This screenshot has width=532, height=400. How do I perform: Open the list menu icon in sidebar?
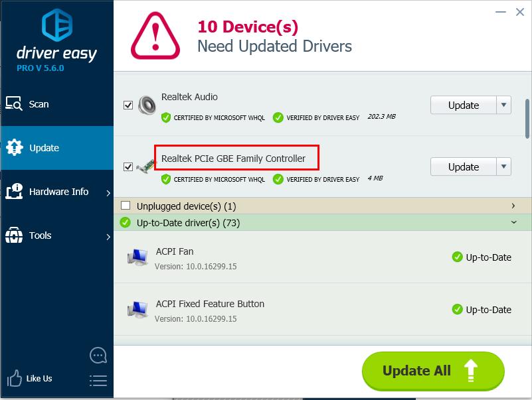pyautogui.click(x=98, y=380)
